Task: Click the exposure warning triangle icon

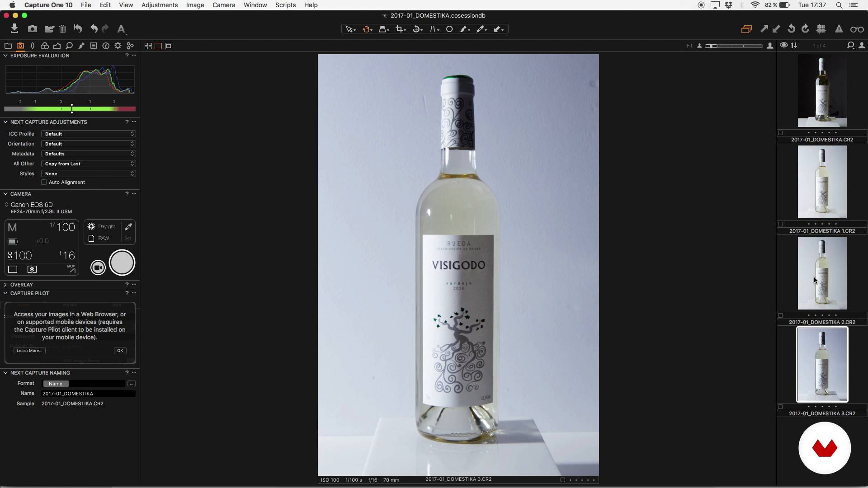Action: tap(839, 29)
